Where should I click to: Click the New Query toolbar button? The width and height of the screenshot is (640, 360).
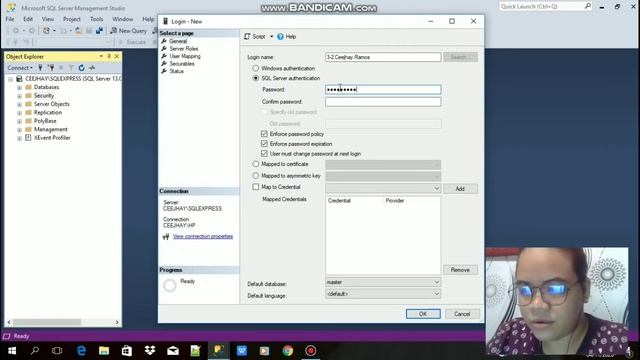click(x=129, y=31)
